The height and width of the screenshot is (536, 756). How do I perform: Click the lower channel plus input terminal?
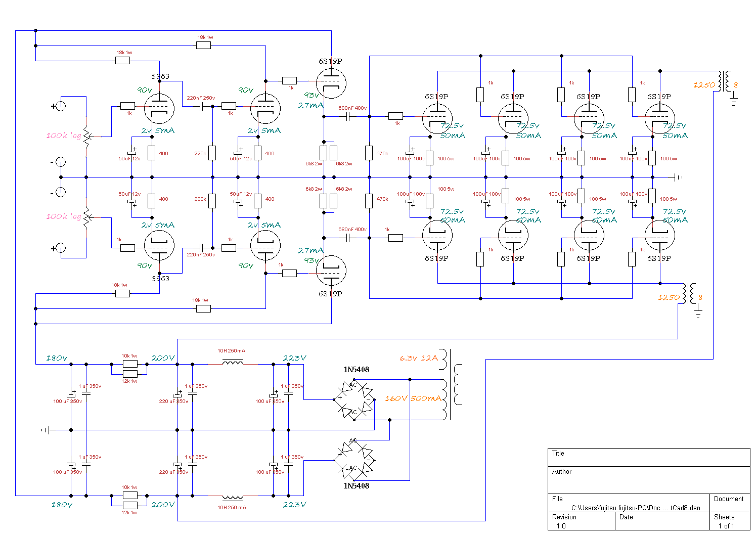tap(60, 248)
